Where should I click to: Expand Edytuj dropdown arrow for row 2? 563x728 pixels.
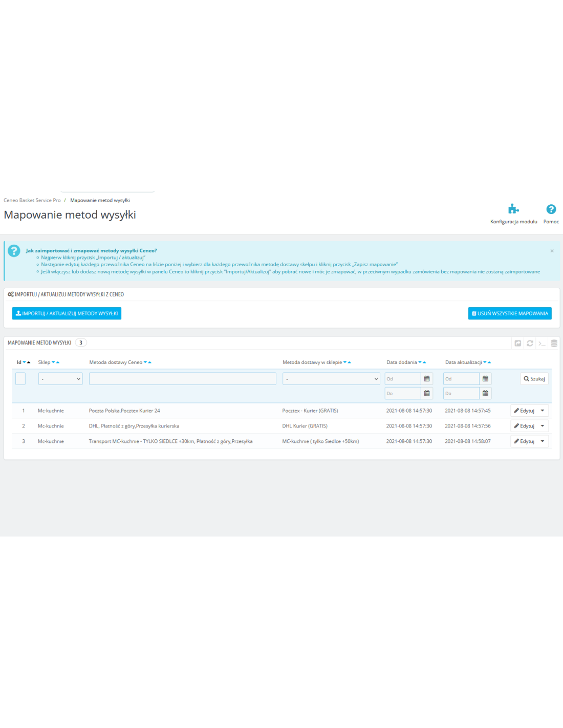543,426
